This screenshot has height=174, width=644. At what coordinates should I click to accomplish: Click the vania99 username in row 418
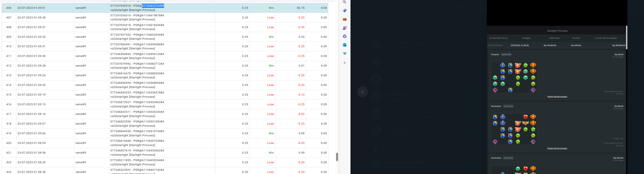coord(80,124)
